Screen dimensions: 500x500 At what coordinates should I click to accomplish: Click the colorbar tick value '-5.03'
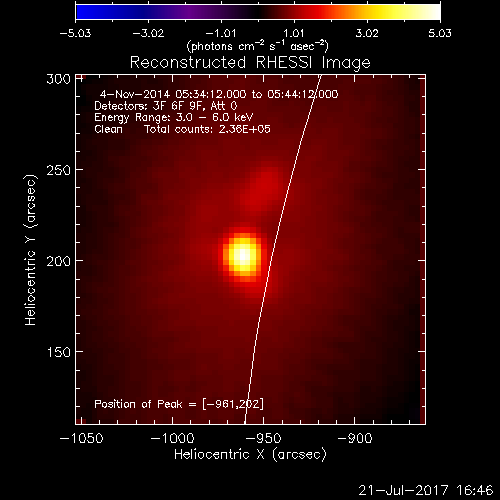click(75, 33)
